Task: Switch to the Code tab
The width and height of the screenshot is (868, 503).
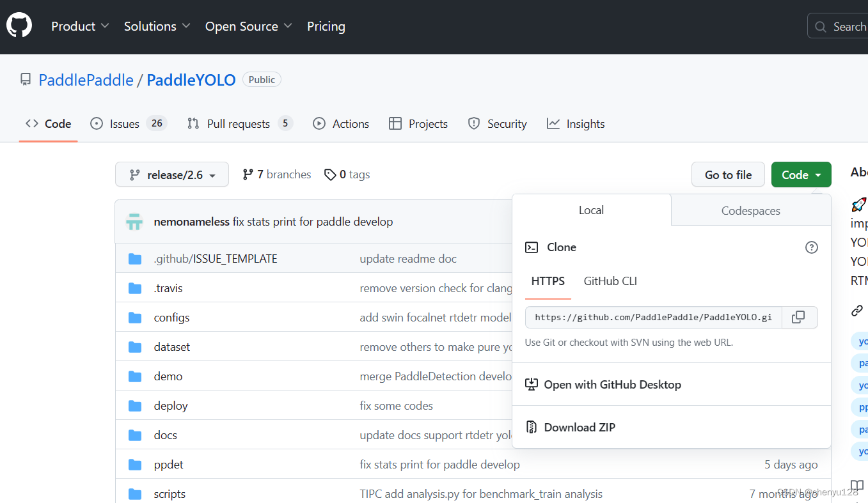Action: (49, 124)
